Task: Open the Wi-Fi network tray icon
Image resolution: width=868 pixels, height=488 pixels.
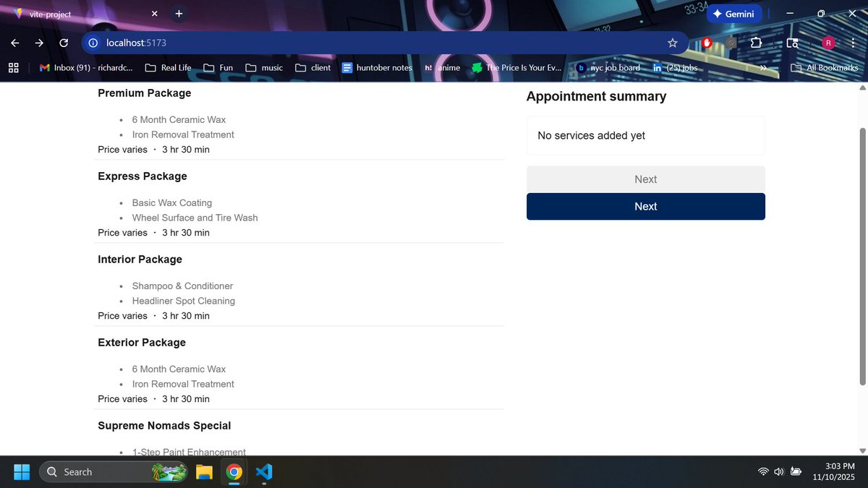Action: (763, 472)
